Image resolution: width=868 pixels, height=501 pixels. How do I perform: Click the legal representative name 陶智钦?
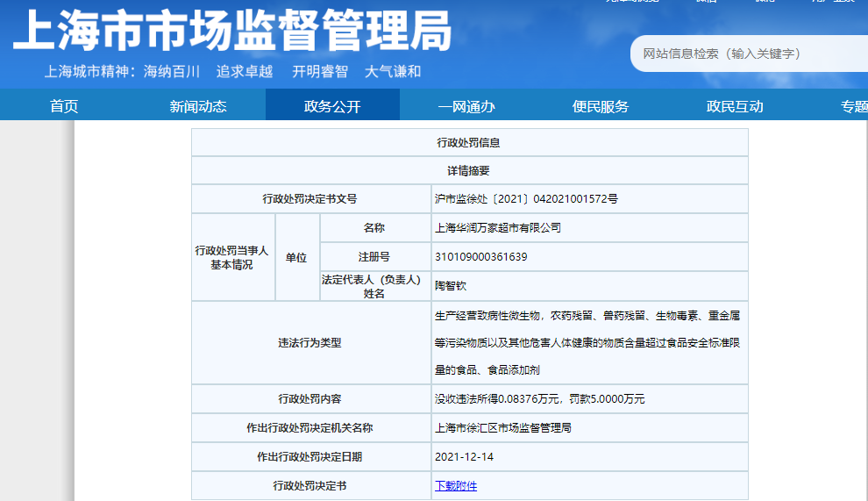(x=451, y=286)
